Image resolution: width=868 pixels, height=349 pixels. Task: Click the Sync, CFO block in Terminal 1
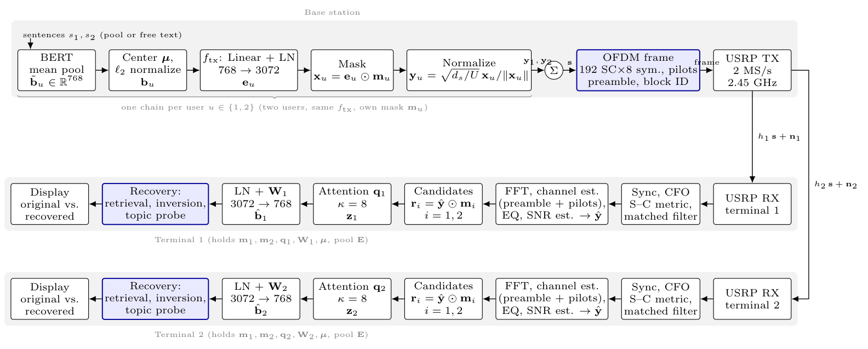pyautogui.click(x=661, y=204)
